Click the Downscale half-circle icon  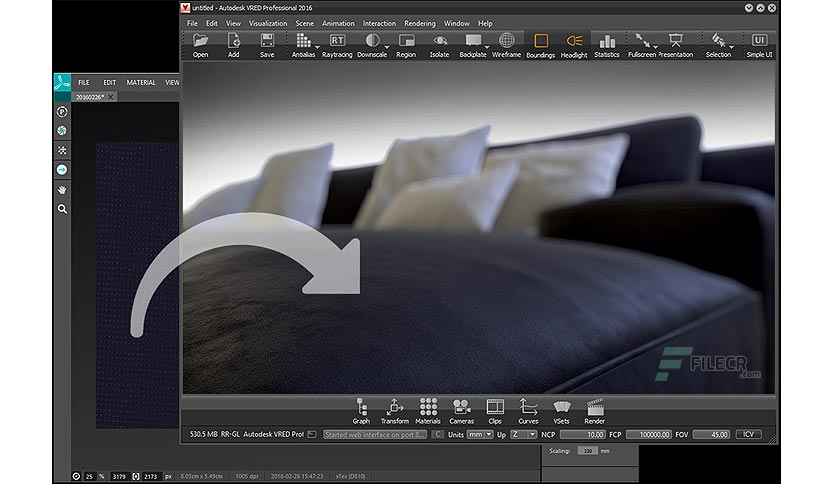372,41
